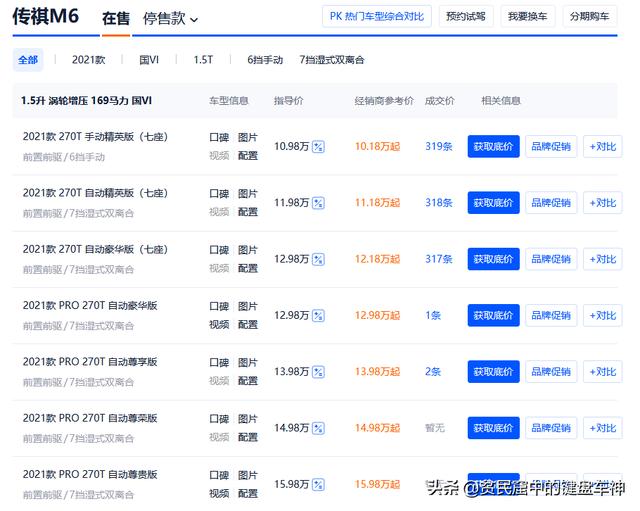This screenshot has width=640, height=511.
Task: Open 口碑 for 270T 自动精英版
Action: [x=219, y=194]
